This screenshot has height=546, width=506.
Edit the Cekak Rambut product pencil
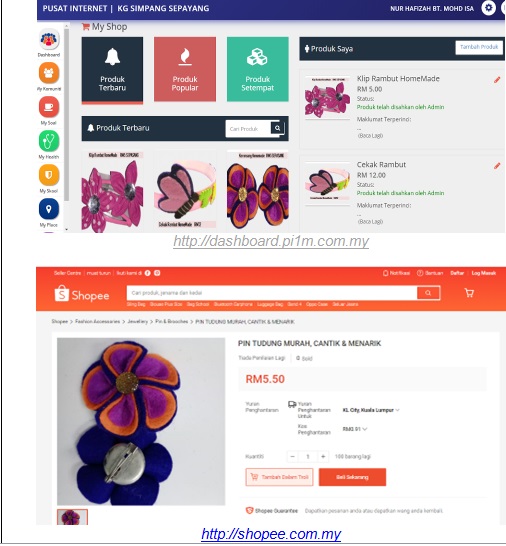(x=497, y=166)
